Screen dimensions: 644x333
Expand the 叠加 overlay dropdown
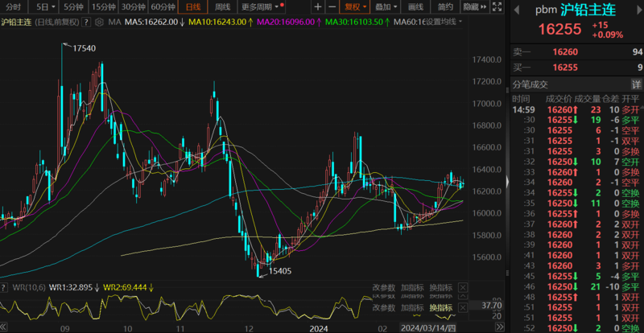(386, 6)
